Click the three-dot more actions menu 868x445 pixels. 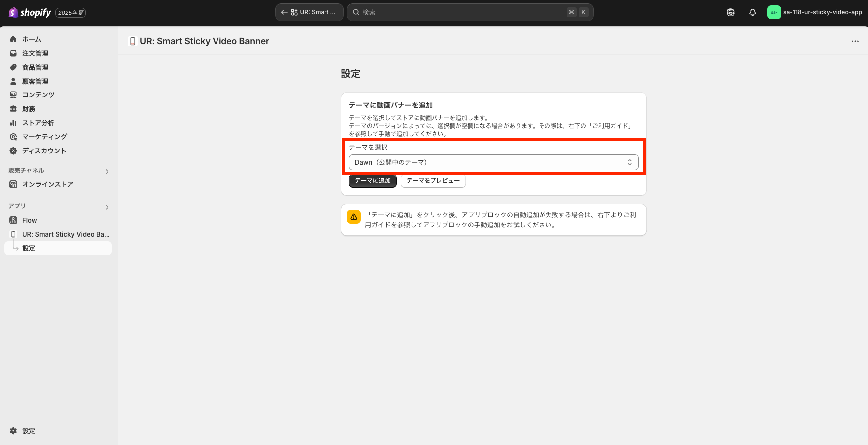tap(855, 41)
